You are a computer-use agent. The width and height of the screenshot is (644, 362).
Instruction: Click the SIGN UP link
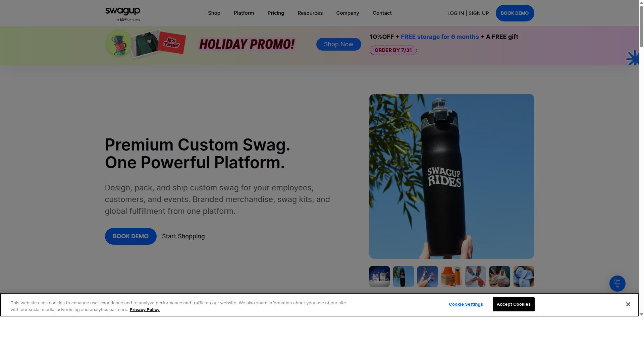pos(478,13)
